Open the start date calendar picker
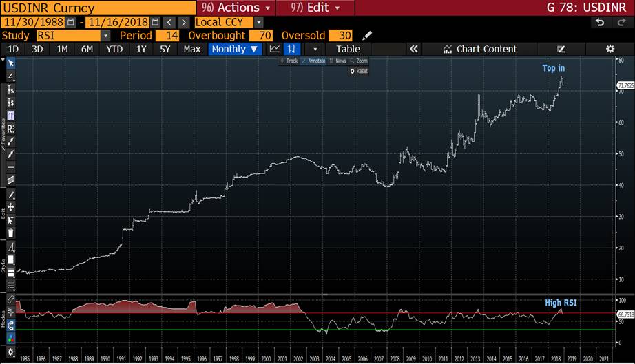Image resolution: width=635 pixels, height=364 pixels. pos(71,22)
